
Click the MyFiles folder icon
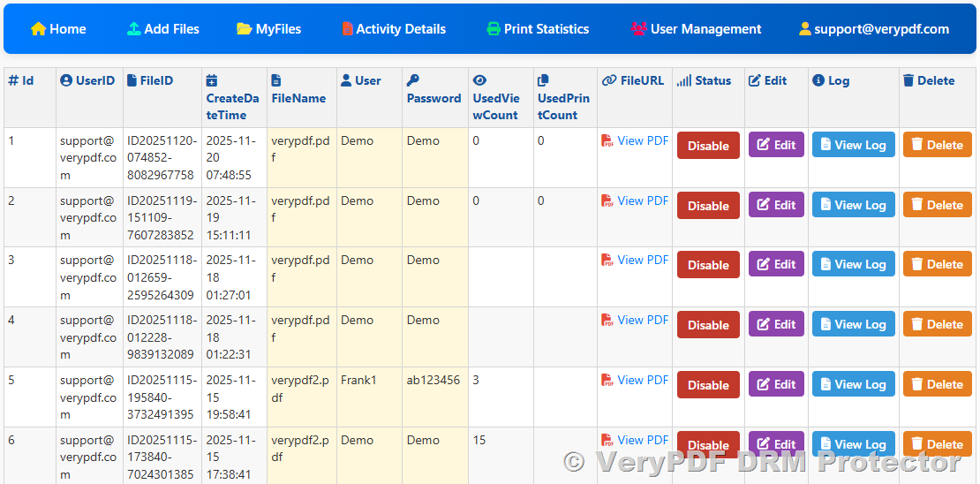pyautogui.click(x=244, y=29)
